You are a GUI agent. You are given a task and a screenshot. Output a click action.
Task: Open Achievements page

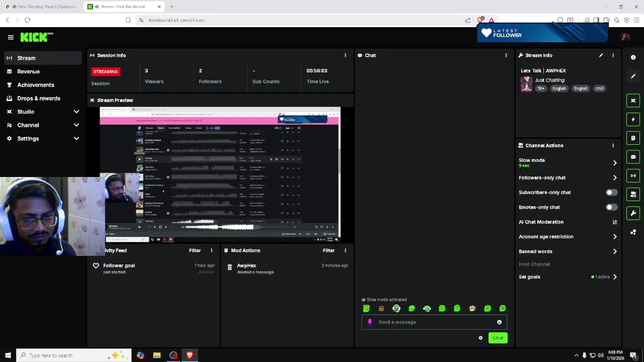[x=43, y=85]
